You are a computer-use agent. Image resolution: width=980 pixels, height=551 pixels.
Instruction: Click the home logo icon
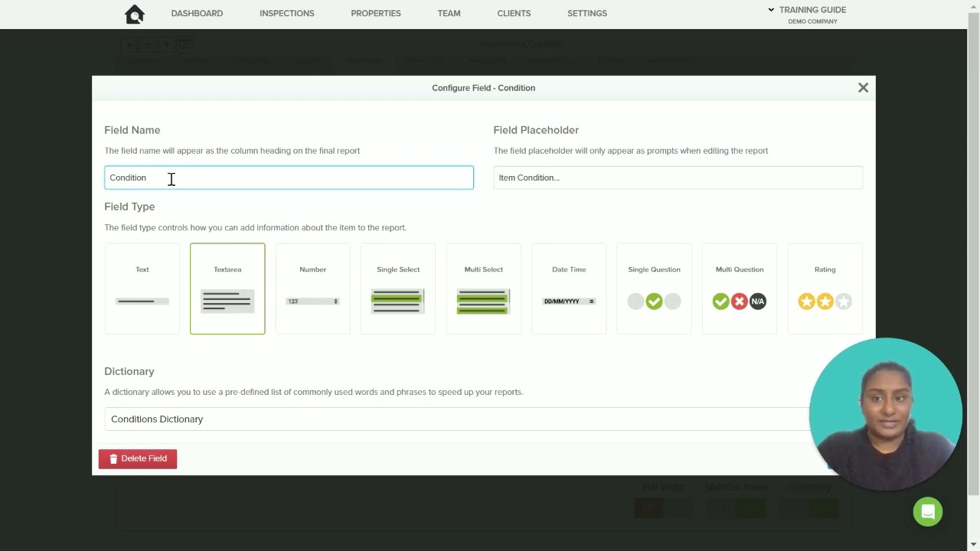pyautogui.click(x=135, y=14)
